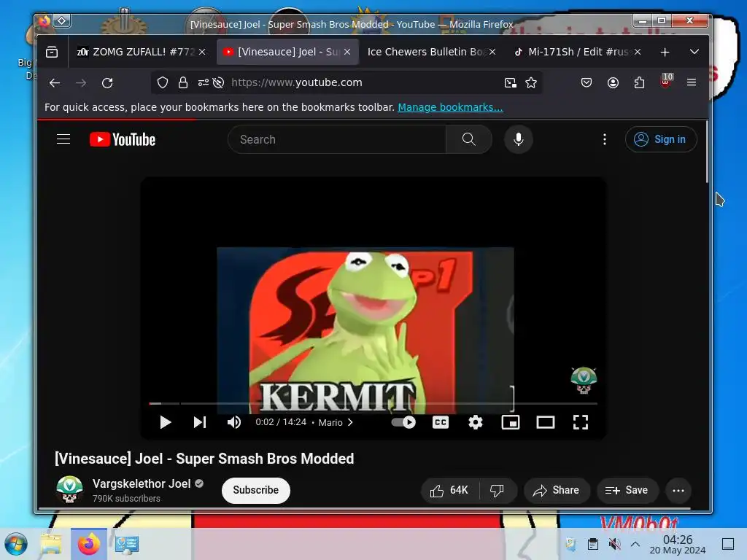
Task: Dislike this video
Action: [x=498, y=491]
